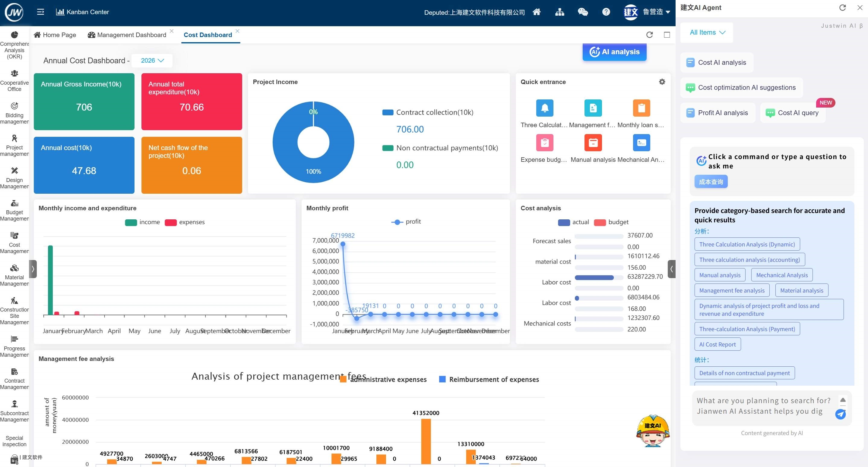The height and width of the screenshot is (467, 868).
Task: Click send arrow in AI assistant
Action: (840, 414)
